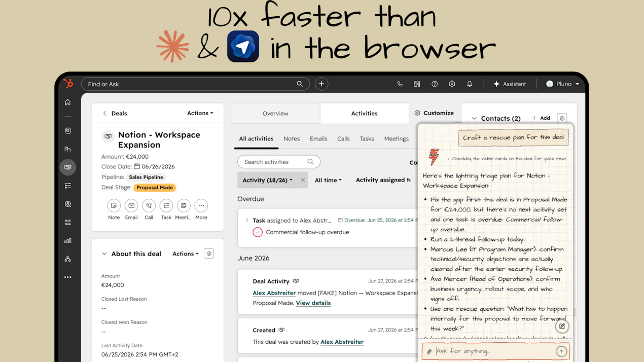Screen dimensions: 644x362
Task: Select the Meetings sub-tab
Action: 396,138
